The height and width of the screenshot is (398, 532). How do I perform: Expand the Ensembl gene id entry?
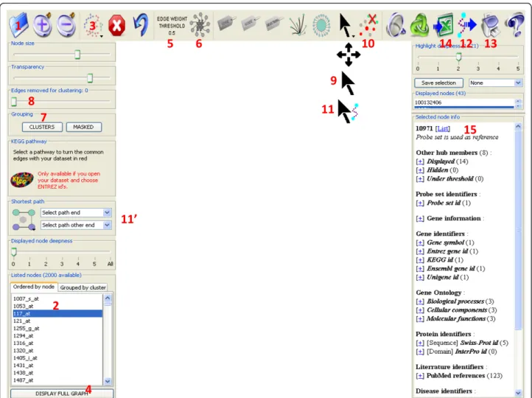(x=420, y=269)
